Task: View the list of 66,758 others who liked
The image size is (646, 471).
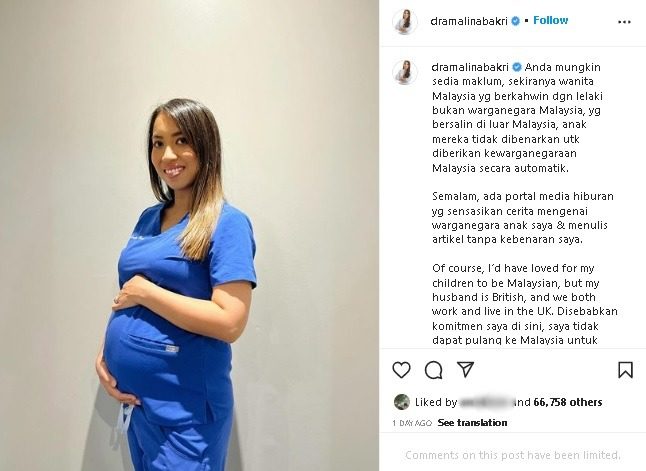Action: (x=568, y=402)
